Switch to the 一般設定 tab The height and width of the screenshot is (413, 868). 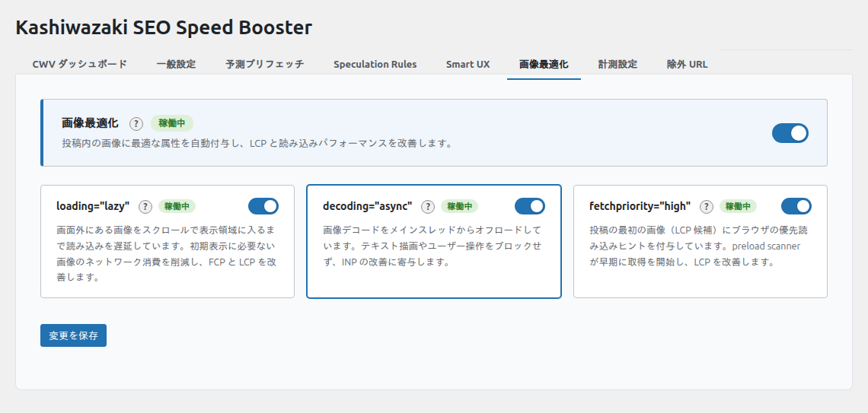pyautogui.click(x=176, y=65)
